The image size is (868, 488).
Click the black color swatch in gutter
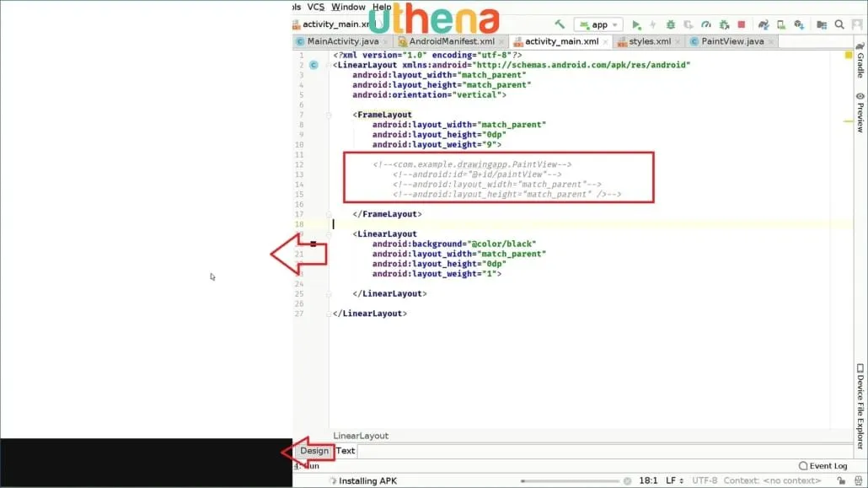(313, 244)
